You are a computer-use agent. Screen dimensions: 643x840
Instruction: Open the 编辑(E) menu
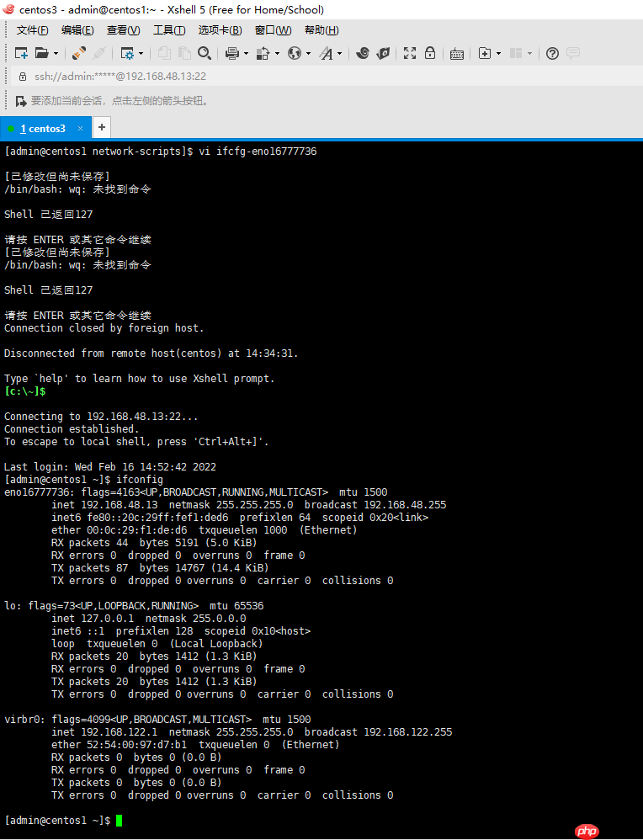click(77, 30)
